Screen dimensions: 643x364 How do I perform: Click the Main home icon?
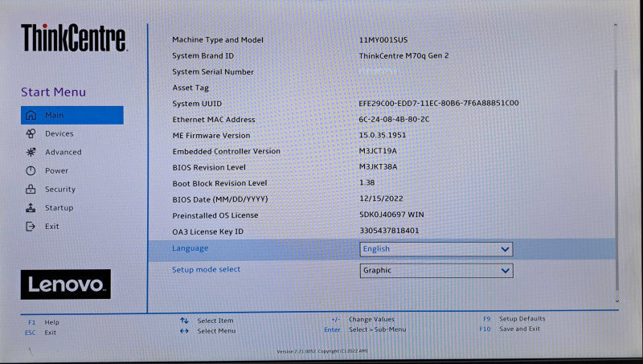point(31,115)
